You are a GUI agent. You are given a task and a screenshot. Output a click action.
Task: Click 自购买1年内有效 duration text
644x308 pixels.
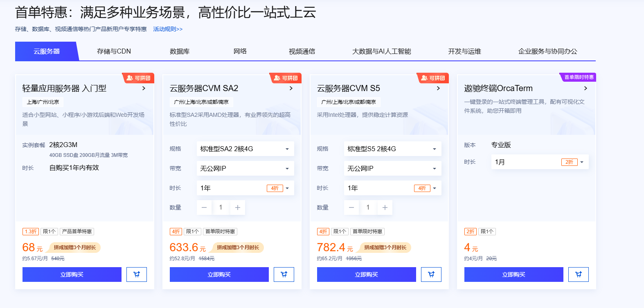coord(74,167)
